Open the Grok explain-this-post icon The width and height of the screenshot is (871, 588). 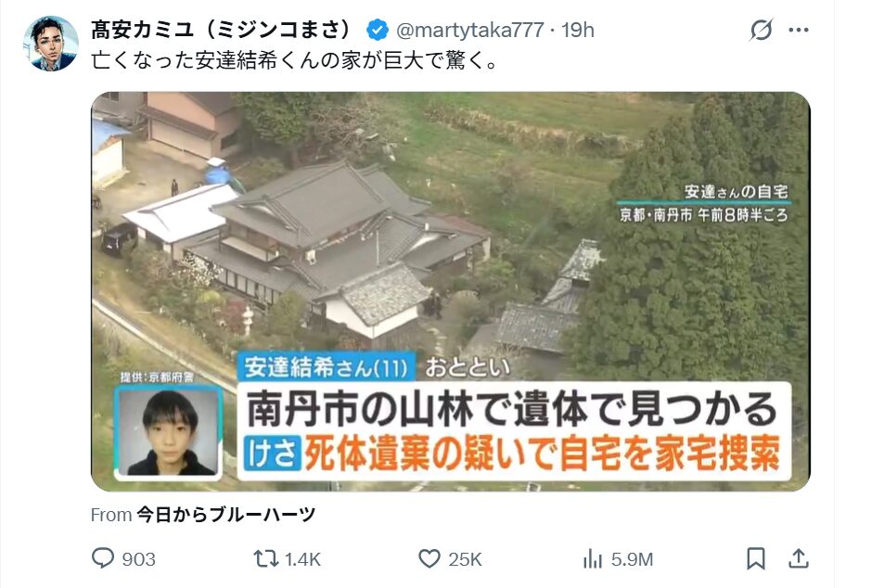761,30
